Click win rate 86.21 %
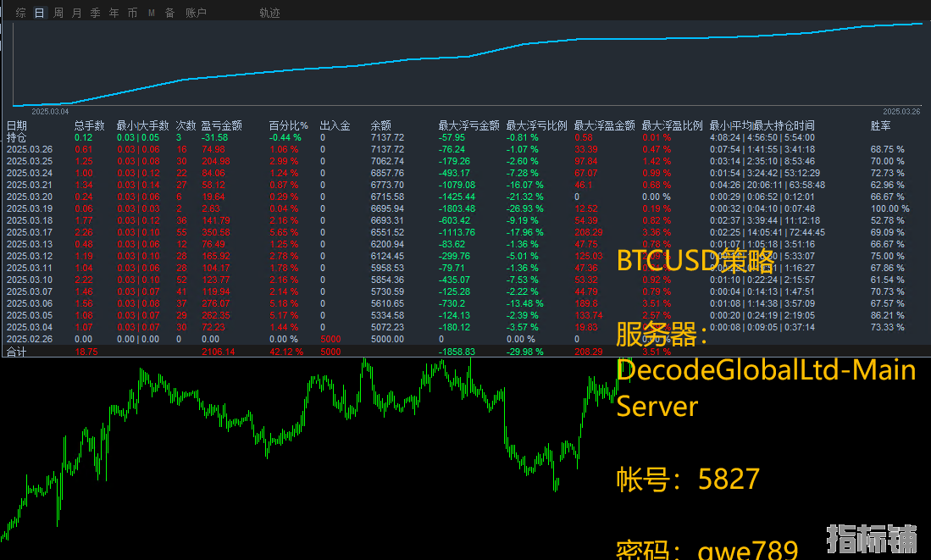 [x=888, y=315]
